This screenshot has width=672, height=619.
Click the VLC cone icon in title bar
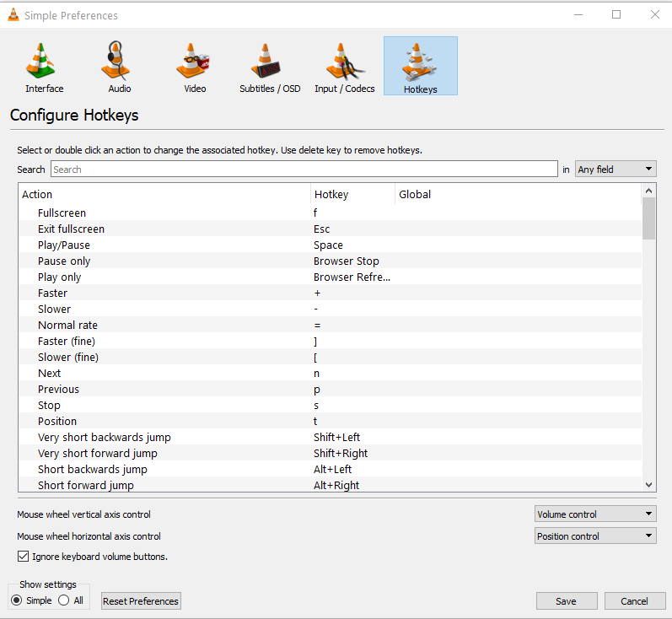pos(13,14)
